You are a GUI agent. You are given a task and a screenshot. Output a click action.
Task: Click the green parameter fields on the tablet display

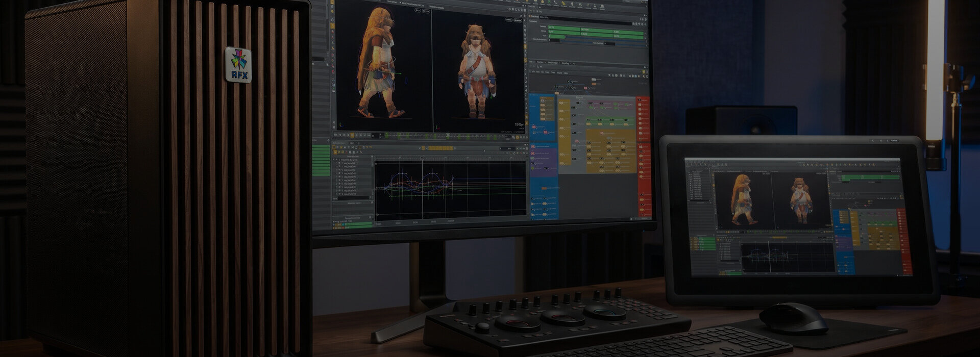(x=869, y=178)
